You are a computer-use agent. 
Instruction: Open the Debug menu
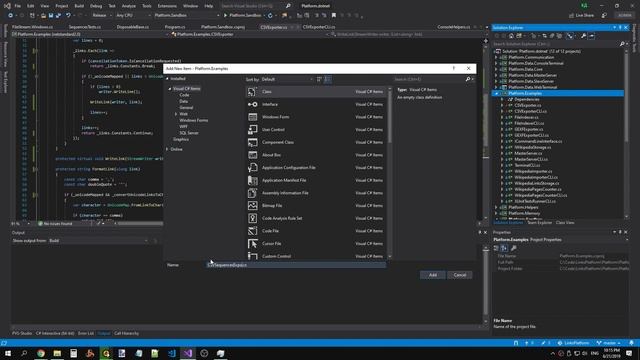click(x=96, y=6)
